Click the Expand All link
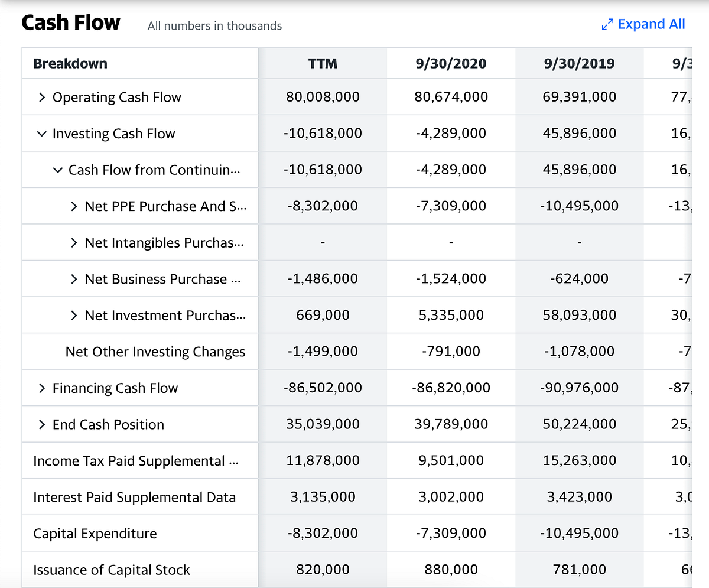 [651, 24]
